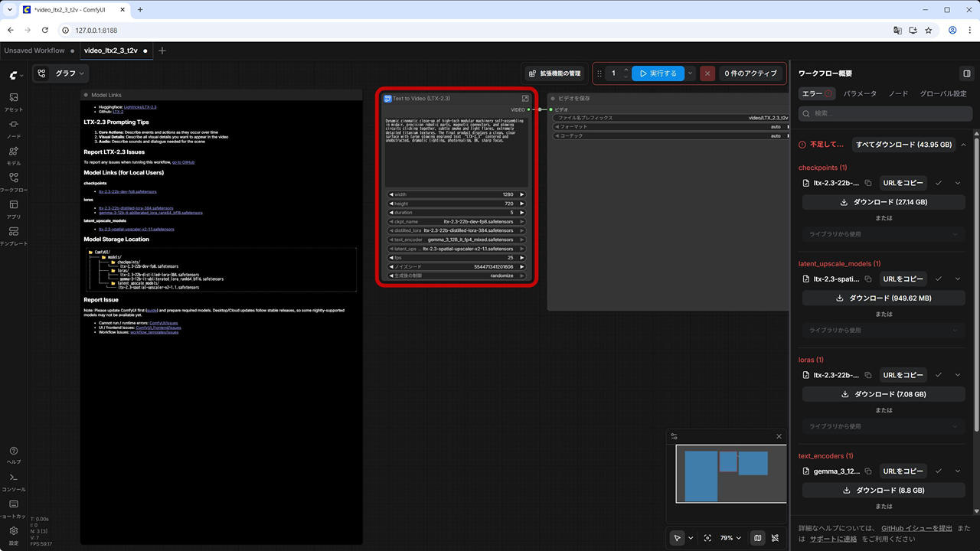Screen dimensions: 980x551
Task: Open the 79% zoom level dropdown
Action: click(x=732, y=538)
